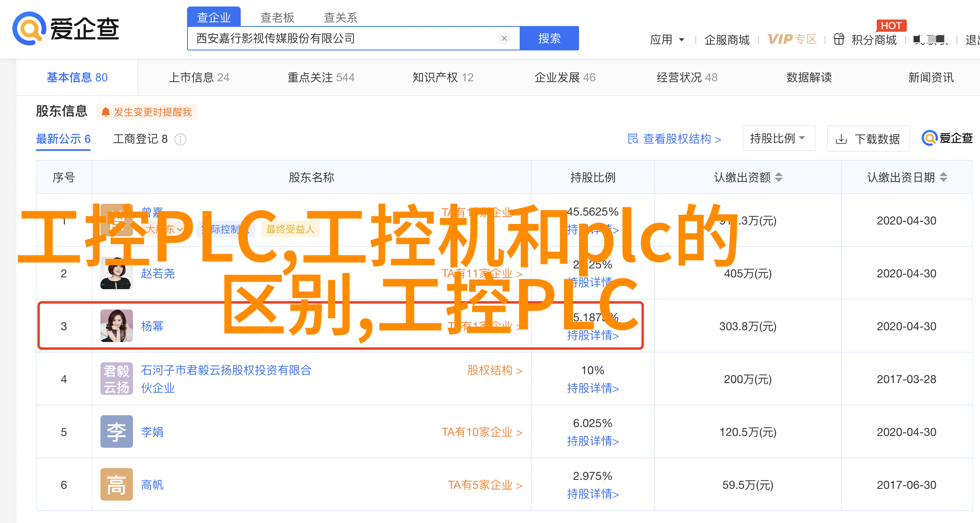Clear the search box with the x icon
This screenshot has width=980, height=523.
(x=504, y=38)
